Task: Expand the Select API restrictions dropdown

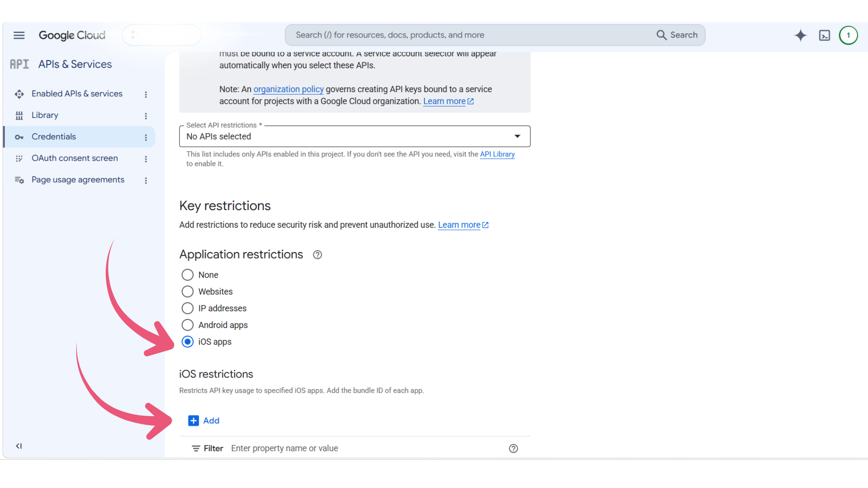Action: tap(354, 136)
